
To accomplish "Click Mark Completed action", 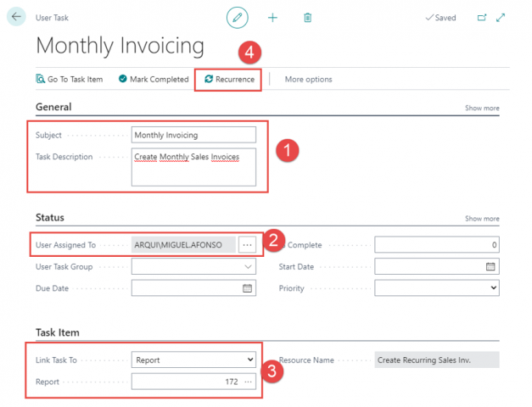I will click(x=154, y=80).
